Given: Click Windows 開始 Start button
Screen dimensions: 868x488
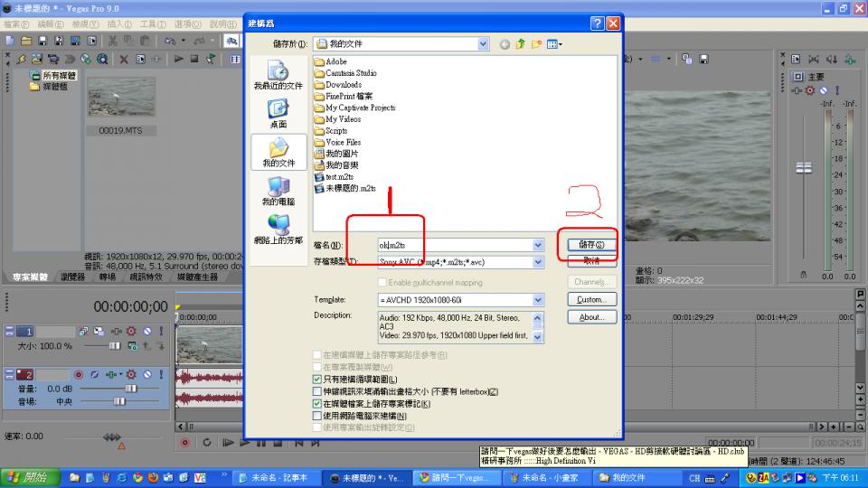Looking at the screenshot, I should pyautogui.click(x=31, y=477).
